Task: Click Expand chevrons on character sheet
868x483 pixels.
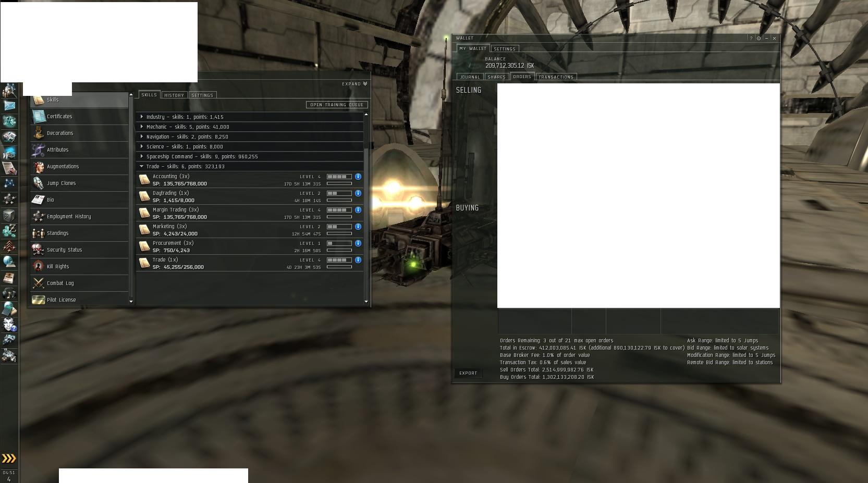Action: [x=365, y=84]
